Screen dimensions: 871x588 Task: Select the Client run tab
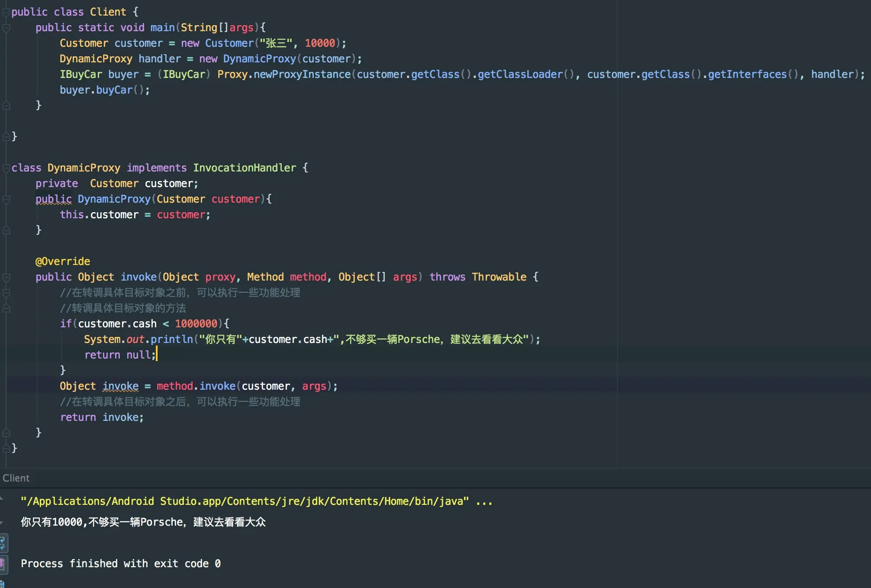coord(16,478)
